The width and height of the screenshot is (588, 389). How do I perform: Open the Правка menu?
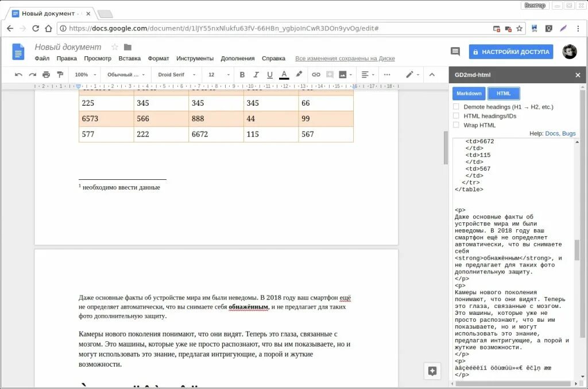pos(67,59)
